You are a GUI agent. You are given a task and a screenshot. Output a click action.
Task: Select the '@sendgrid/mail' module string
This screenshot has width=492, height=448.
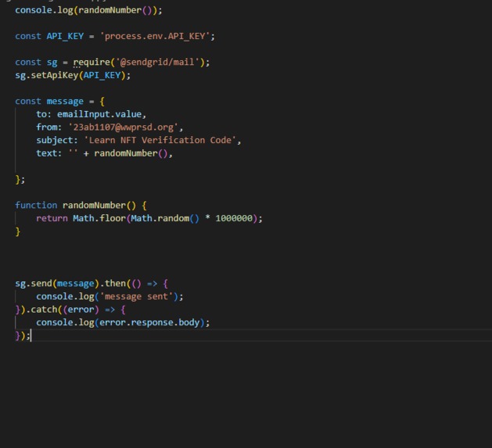[x=158, y=62]
